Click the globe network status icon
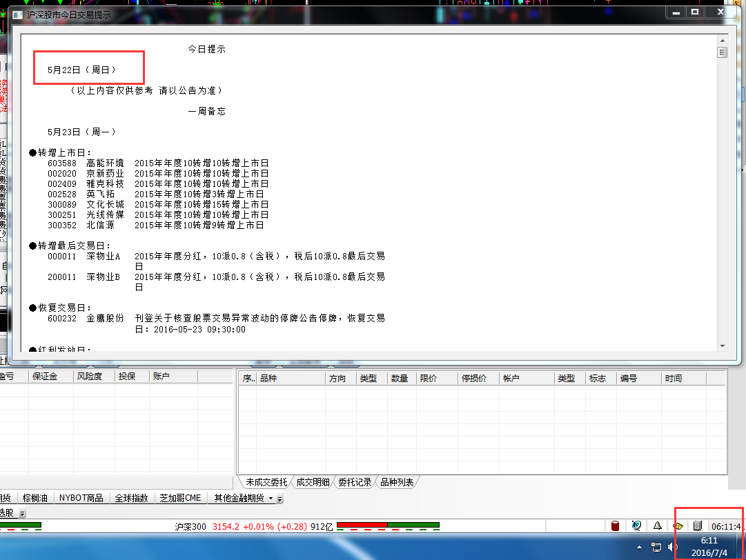746x560 pixels. click(x=636, y=526)
